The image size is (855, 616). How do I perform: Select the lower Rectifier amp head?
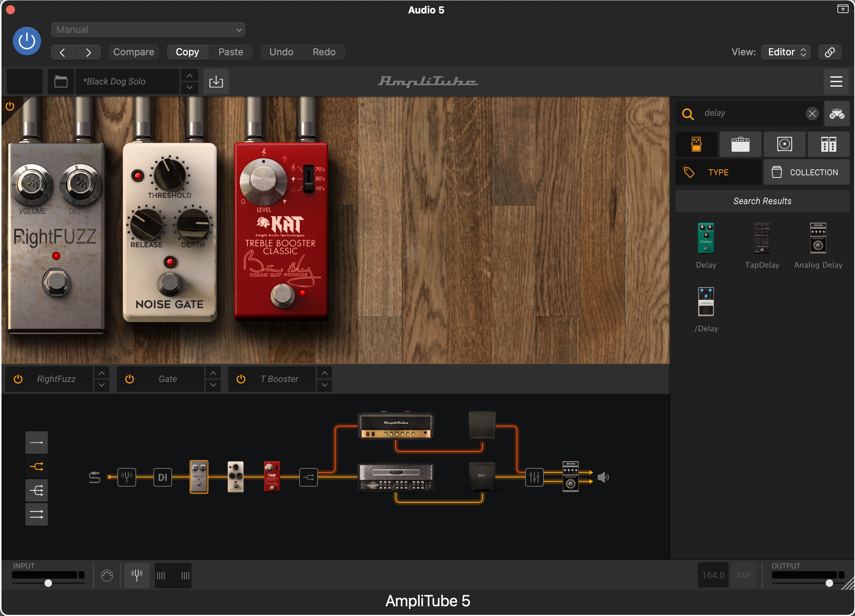[396, 477]
